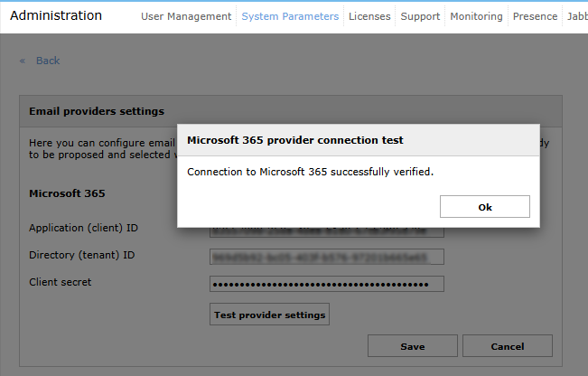Click the double-chevron back arrow icon
588x376 pixels.
coord(23,61)
